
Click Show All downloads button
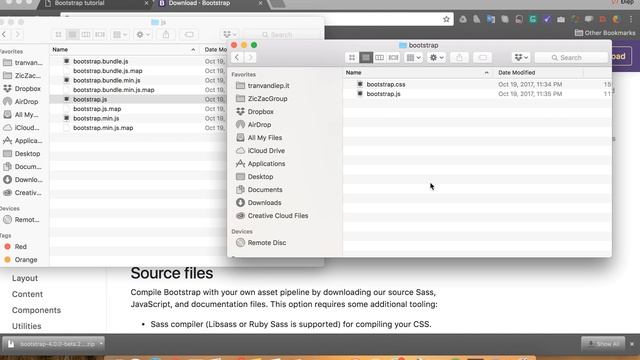(603, 344)
